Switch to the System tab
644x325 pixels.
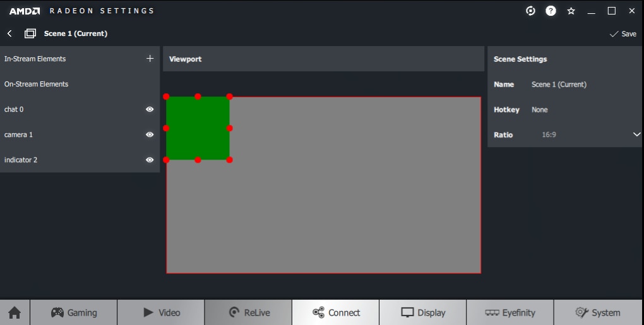(598, 312)
